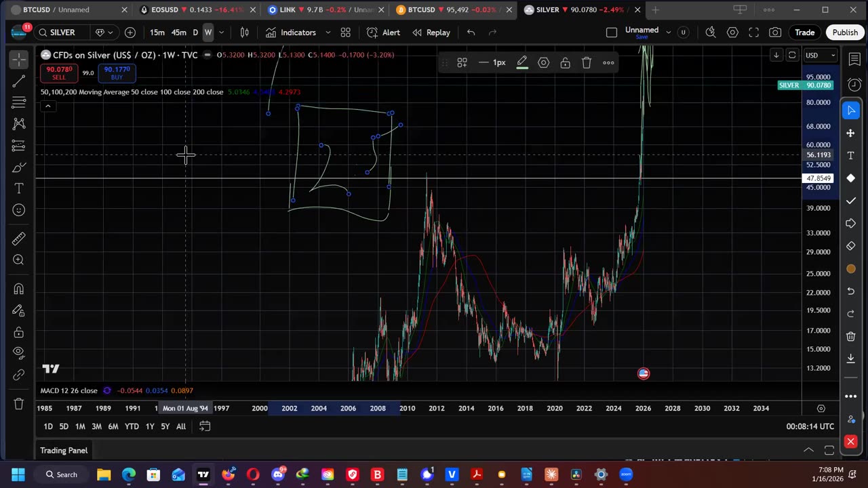The height and width of the screenshot is (488, 868).
Task: Open the Trade panel button
Action: [805, 33]
